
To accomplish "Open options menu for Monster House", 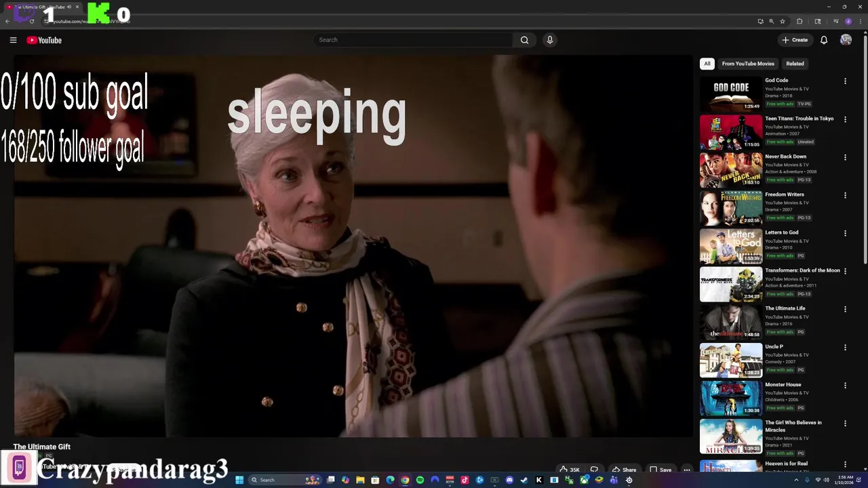I will (x=845, y=385).
